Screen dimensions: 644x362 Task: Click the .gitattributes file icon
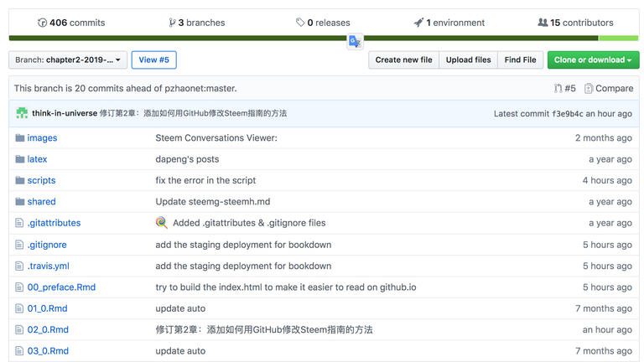pyautogui.click(x=19, y=223)
